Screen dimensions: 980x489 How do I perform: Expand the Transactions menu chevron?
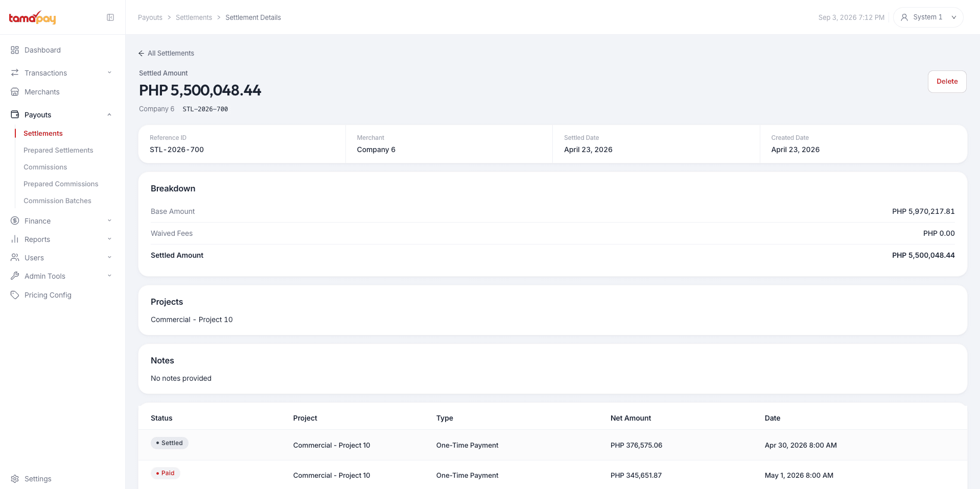(x=109, y=72)
